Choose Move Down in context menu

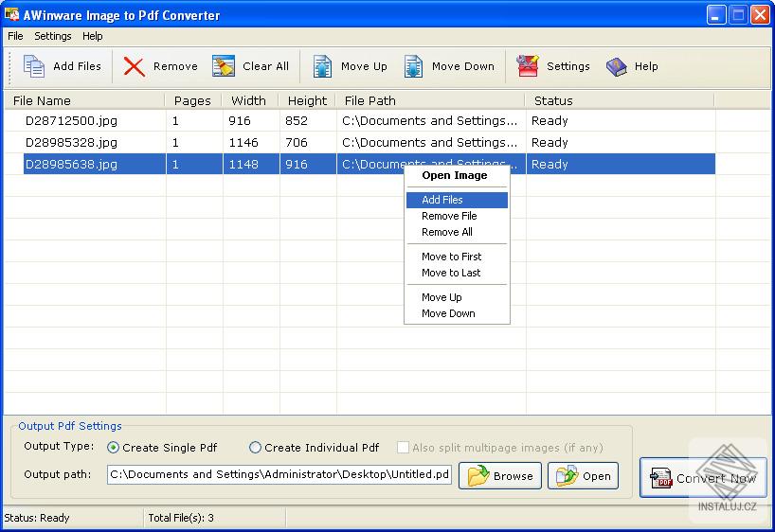pyautogui.click(x=457, y=313)
